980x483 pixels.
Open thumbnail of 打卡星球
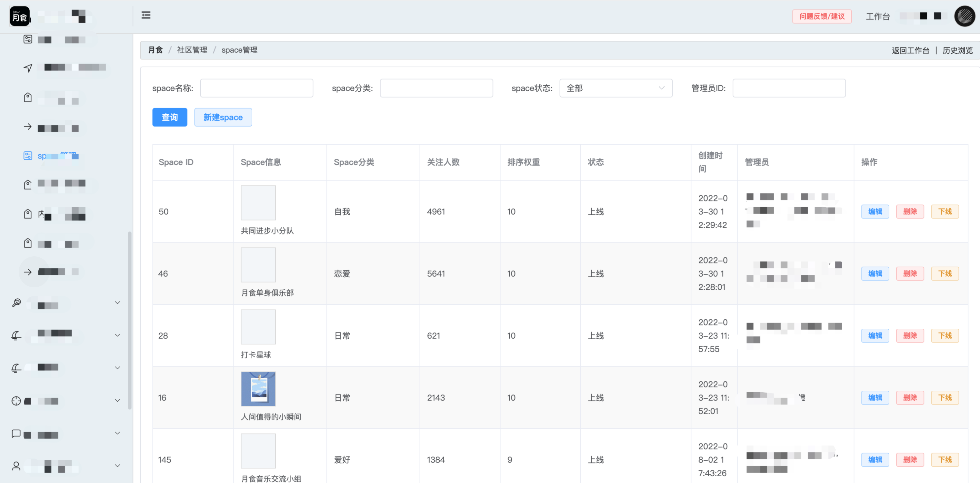click(x=258, y=327)
